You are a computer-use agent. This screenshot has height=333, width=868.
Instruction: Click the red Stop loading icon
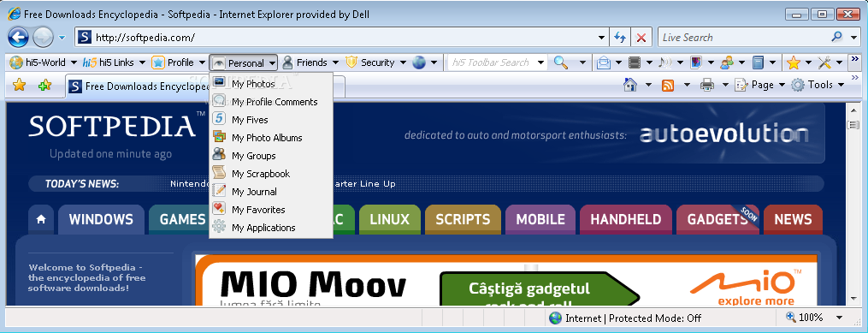[x=641, y=38]
